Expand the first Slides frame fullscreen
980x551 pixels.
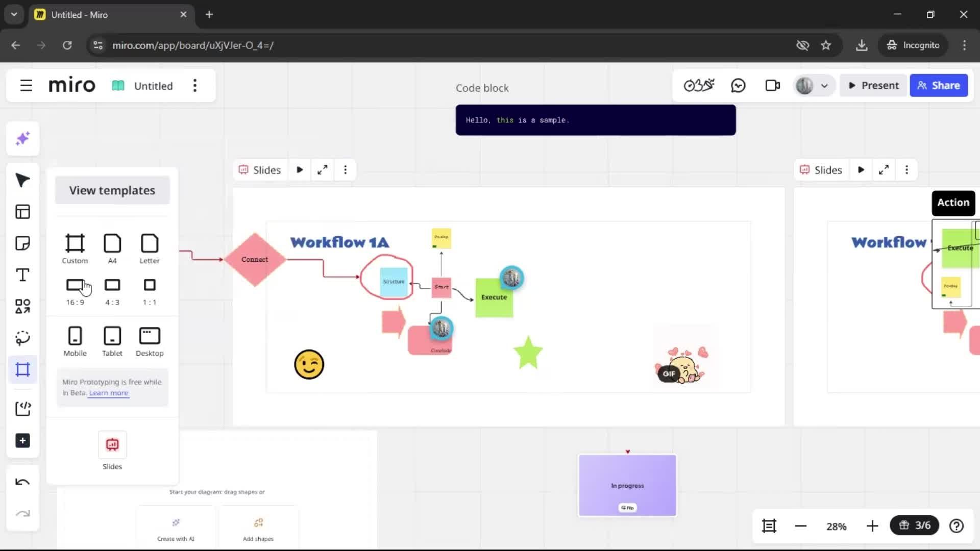322,170
